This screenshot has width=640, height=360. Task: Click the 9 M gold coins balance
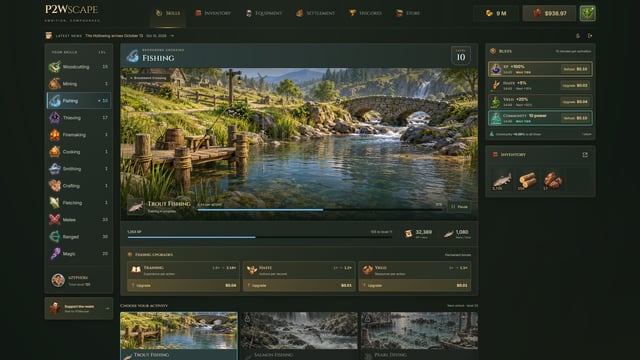point(496,13)
